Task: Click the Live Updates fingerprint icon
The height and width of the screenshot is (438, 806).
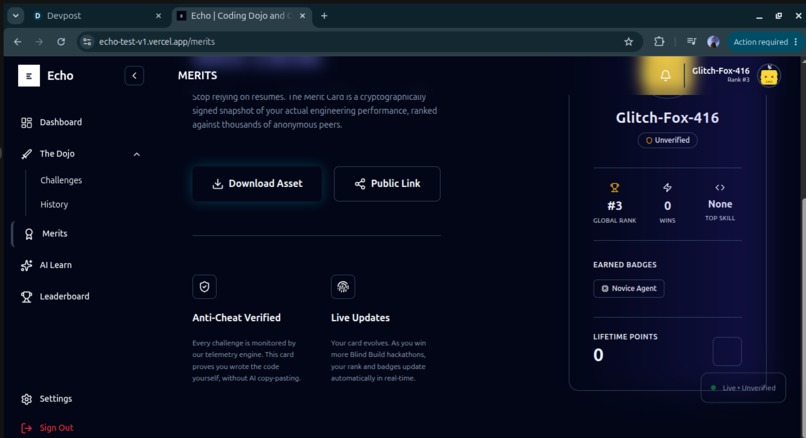Action: click(343, 287)
